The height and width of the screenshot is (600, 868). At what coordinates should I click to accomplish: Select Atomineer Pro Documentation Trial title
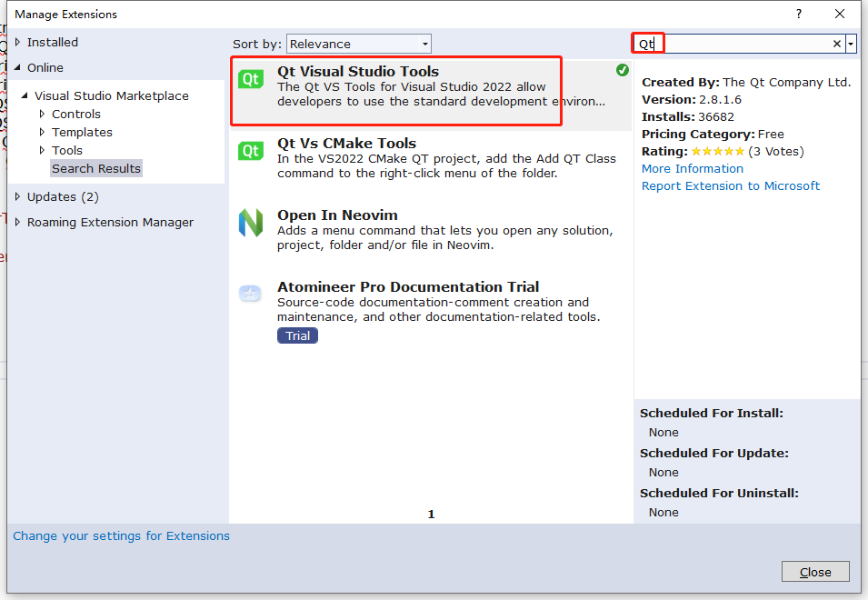pos(408,286)
